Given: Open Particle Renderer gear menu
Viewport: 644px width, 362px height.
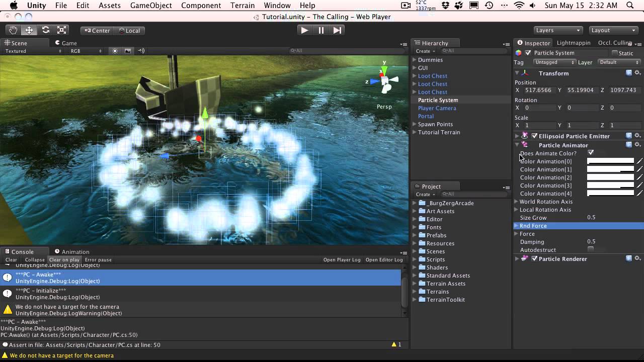Looking at the screenshot, I should coord(637,258).
